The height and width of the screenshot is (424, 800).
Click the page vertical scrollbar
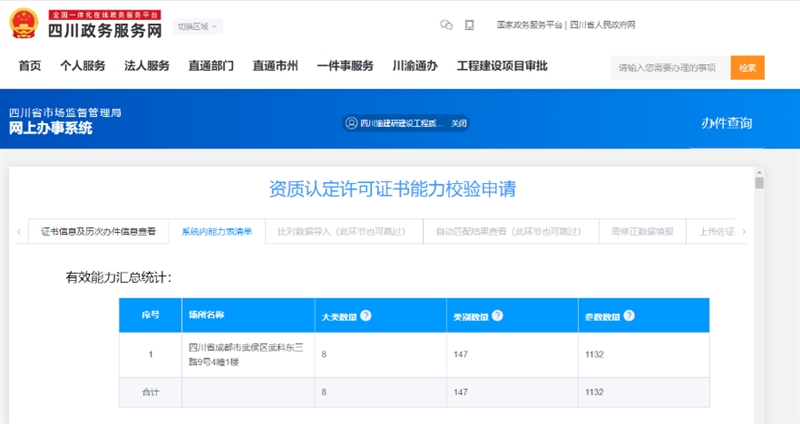tap(759, 300)
